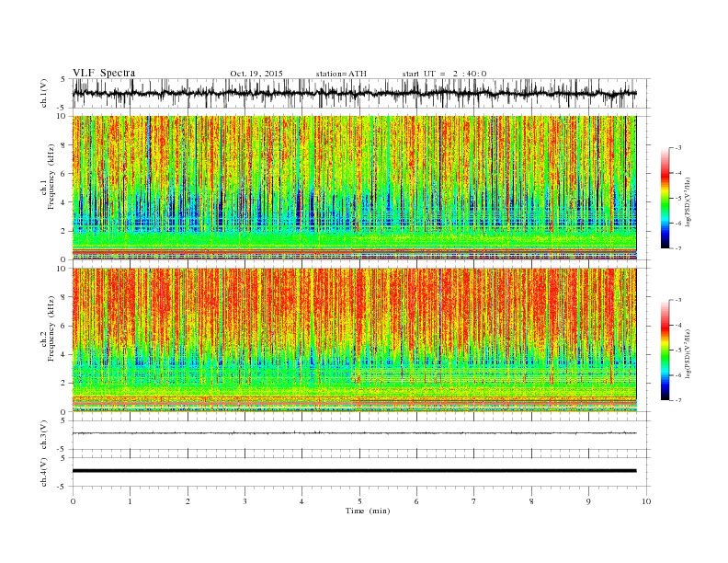Click the "-5" tick on ch.2 colorbar
This screenshot has height=563, width=728.
(678, 350)
